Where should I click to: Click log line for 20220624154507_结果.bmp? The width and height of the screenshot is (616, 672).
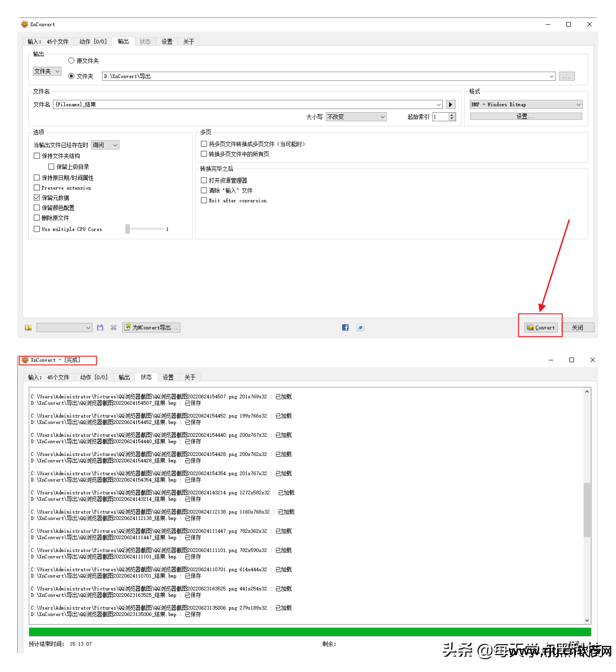point(116,403)
